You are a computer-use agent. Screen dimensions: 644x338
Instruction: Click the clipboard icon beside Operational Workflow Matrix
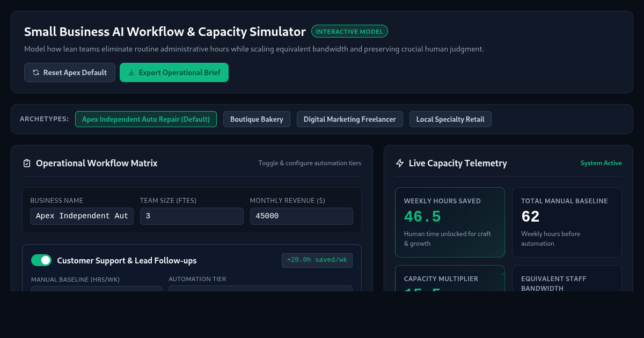coord(27,163)
